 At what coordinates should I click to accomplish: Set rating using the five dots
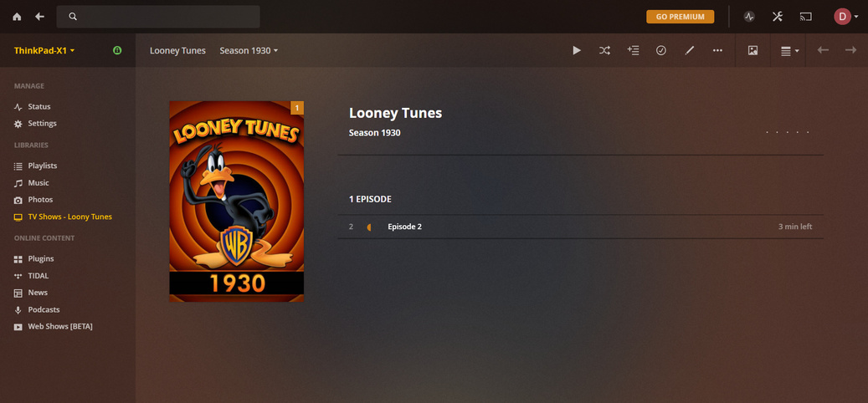[788, 133]
